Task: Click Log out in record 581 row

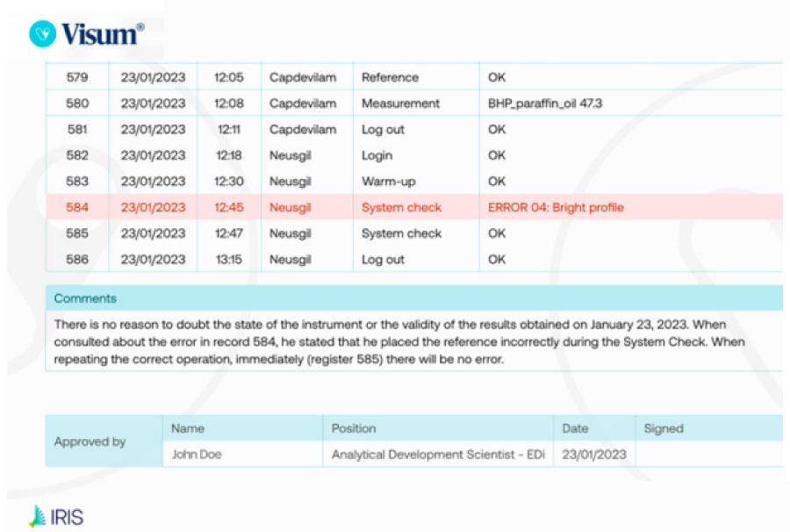Action: (x=383, y=129)
